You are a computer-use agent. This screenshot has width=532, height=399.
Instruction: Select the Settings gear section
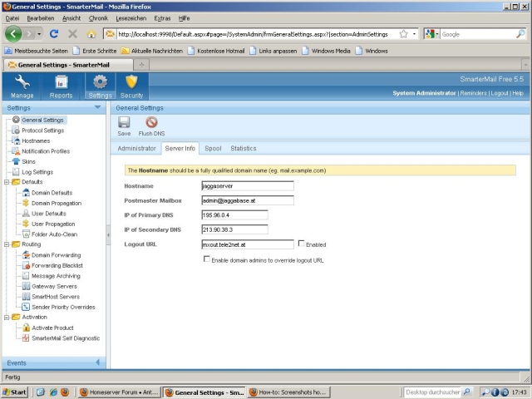point(100,86)
